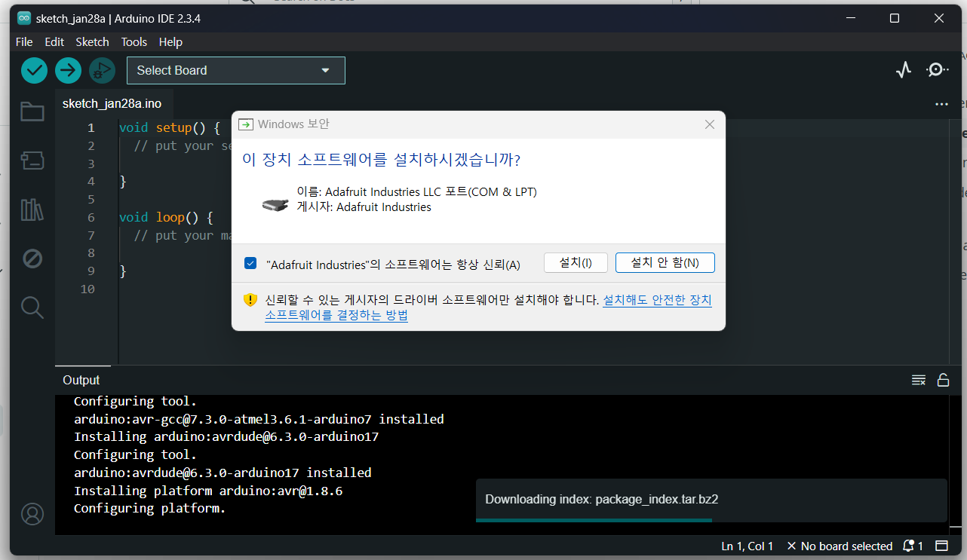Click the yellow security shield icon
Image resolution: width=967 pixels, height=560 pixels.
point(250,300)
